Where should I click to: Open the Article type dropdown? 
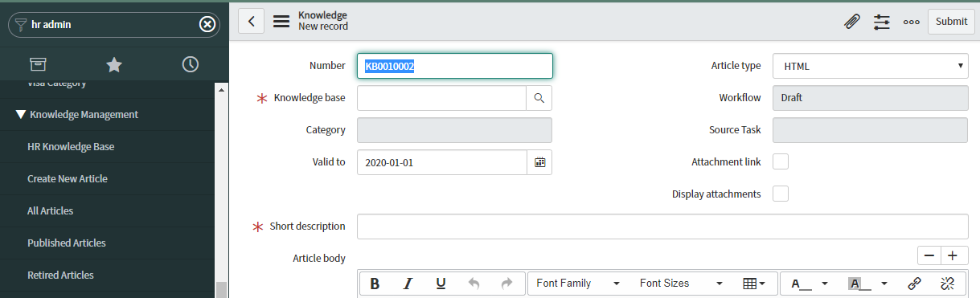tap(870, 66)
